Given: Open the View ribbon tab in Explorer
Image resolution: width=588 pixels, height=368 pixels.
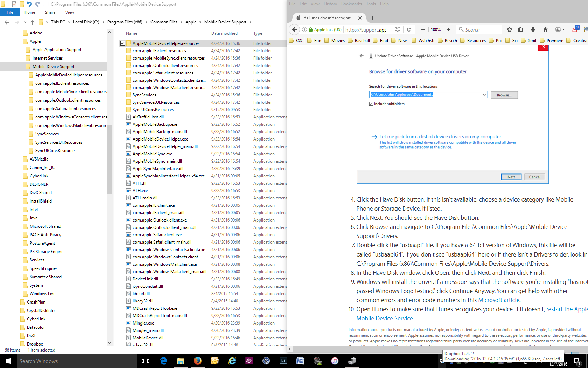Looking at the screenshot, I should [70, 12].
